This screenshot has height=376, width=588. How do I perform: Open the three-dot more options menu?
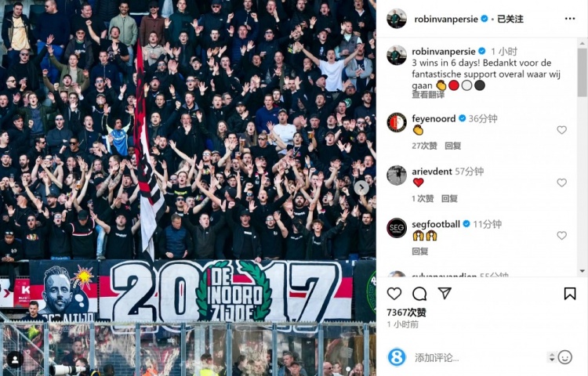570,19
